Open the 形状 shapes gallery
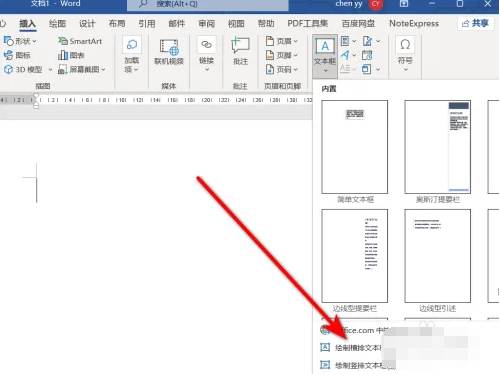 [20, 41]
